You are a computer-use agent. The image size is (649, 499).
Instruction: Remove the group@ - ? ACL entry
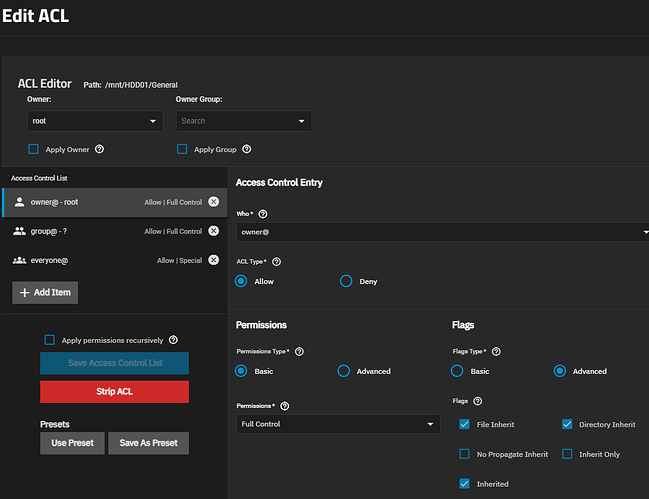tap(214, 231)
